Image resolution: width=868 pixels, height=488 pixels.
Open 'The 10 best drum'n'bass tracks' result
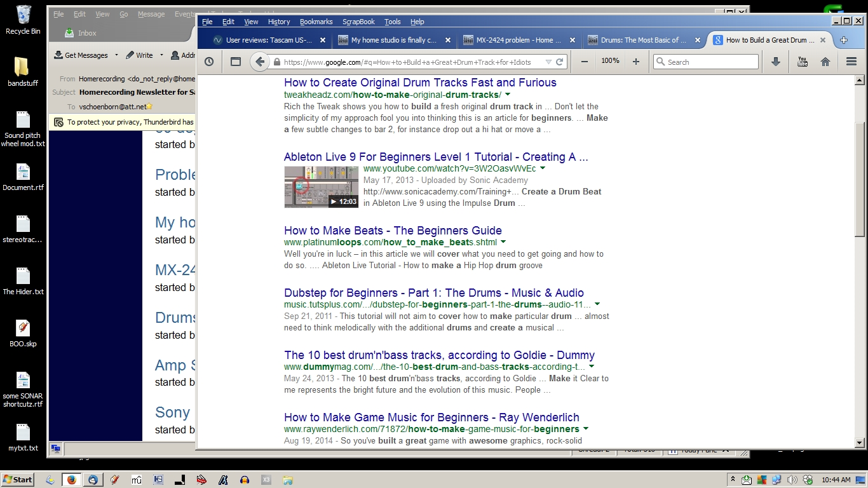[x=439, y=355]
